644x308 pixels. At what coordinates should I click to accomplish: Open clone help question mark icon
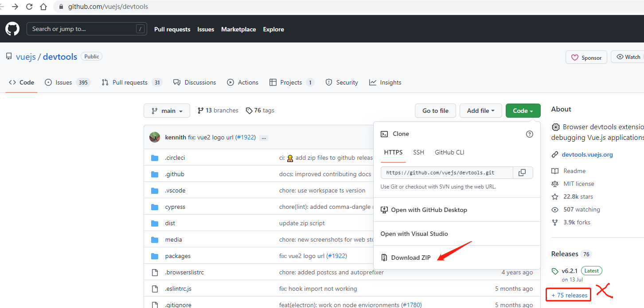[x=529, y=134]
